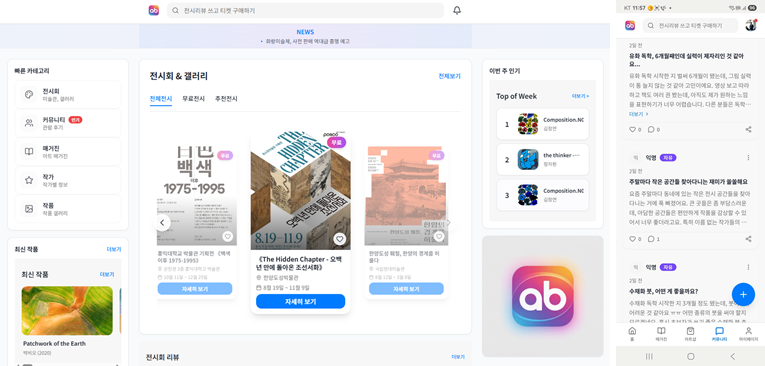The image size is (765, 366).
Task: Focus the web header search field
Action: (305, 10)
